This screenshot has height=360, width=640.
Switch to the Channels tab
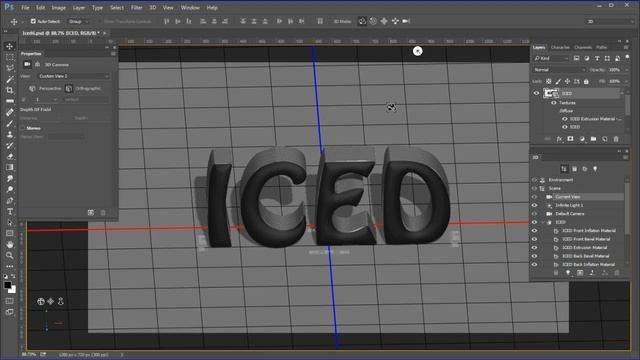click(582, 47)
